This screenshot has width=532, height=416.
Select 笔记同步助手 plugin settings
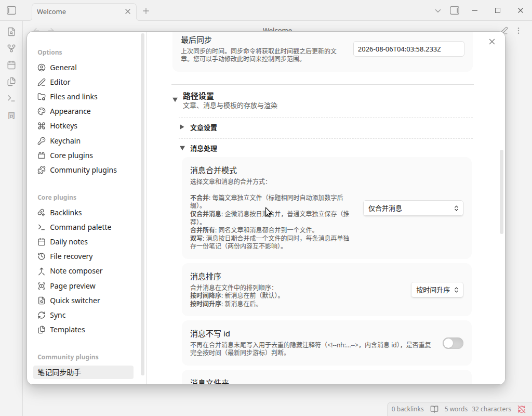coord(84,372)
